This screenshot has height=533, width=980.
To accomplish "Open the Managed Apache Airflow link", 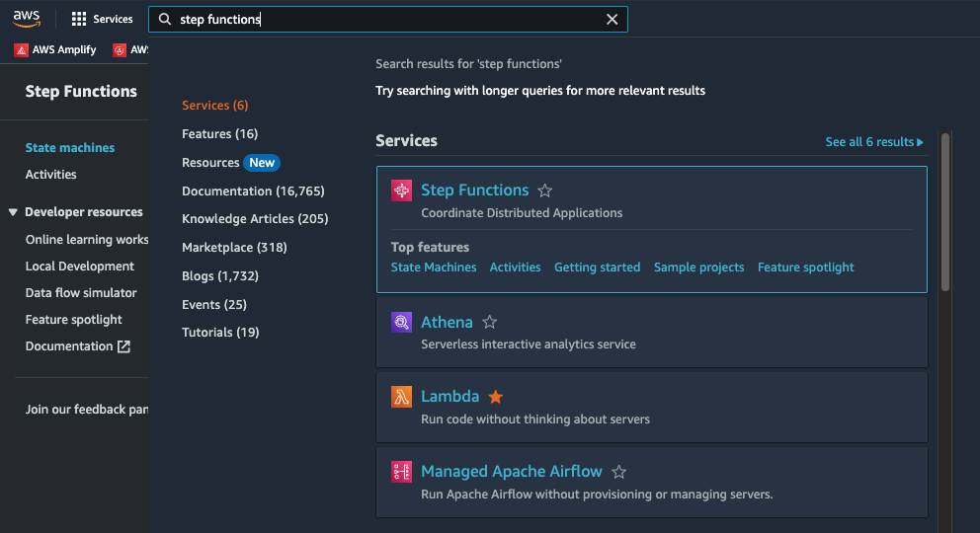I will pyautogui.click(x=512, y=471).
